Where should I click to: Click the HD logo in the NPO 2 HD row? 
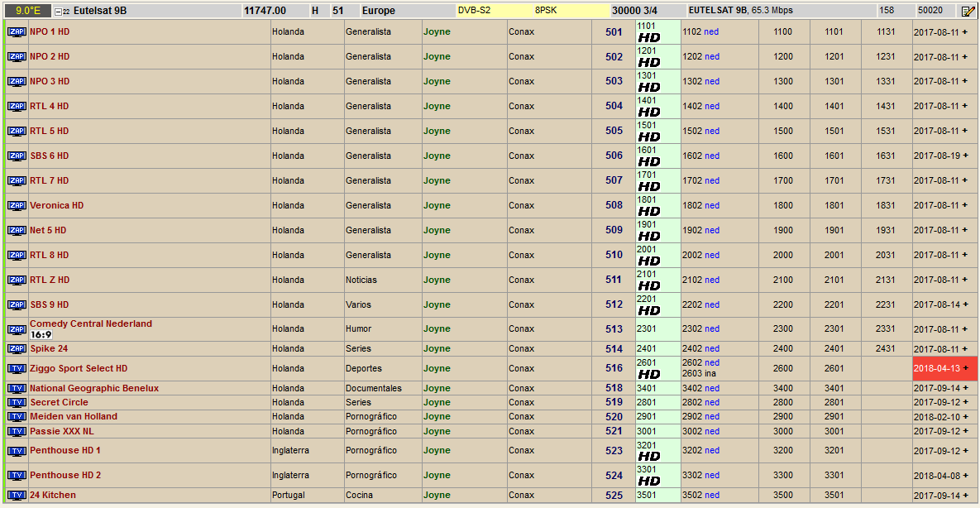pos(649,63)
